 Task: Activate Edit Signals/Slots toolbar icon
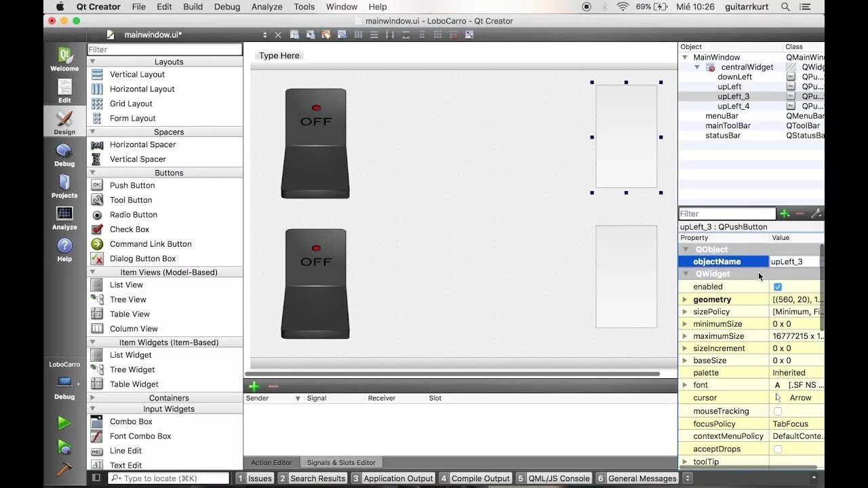[x=310, y=35]
